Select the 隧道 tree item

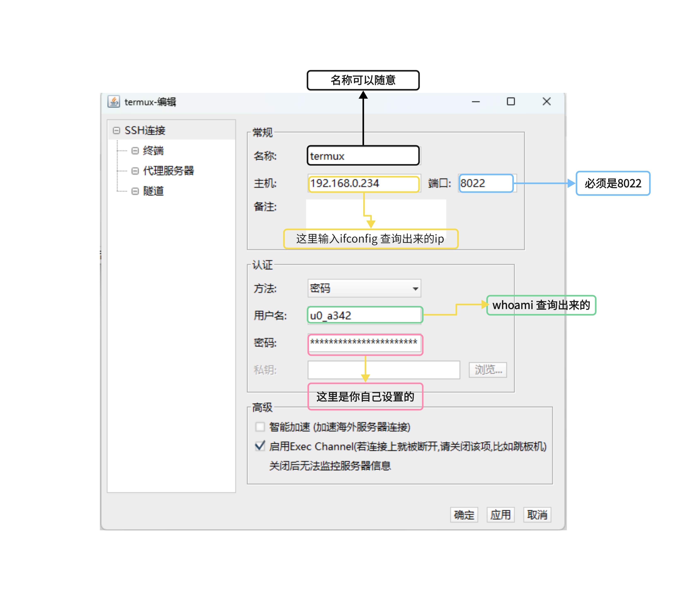pyautogui.click(x=153, y=191)
